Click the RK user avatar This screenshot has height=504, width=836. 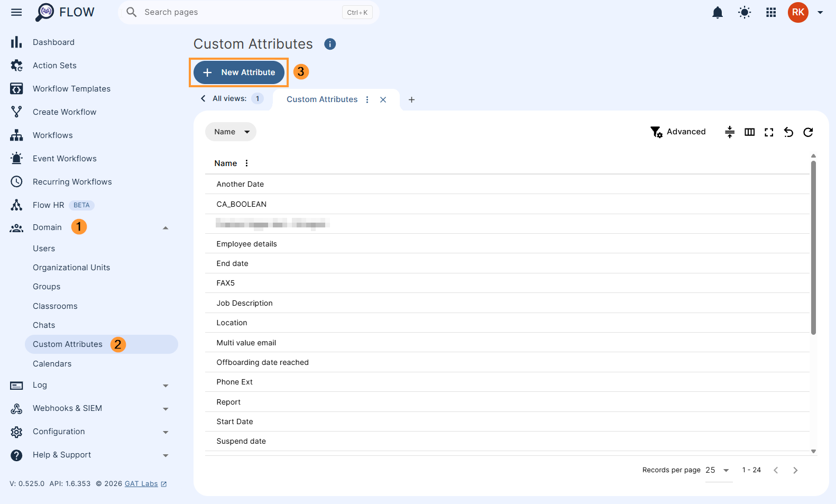click(798, 12)
